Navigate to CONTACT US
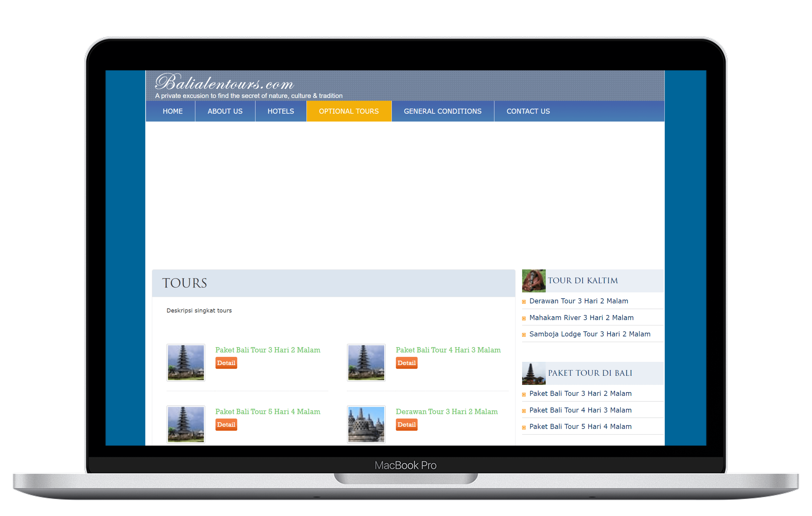The height and width of the screenshot is (516, 812). (528, 111)
